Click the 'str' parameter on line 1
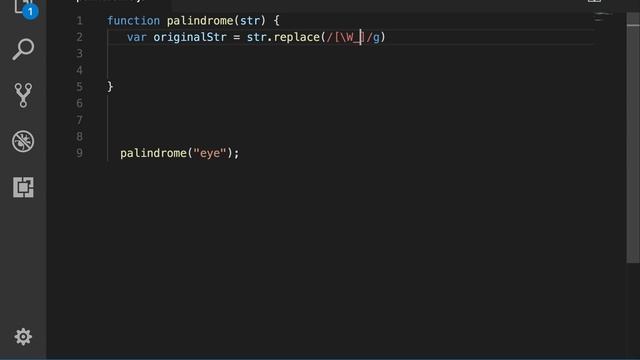The image size is (640, 360). (x=250, y=20)
